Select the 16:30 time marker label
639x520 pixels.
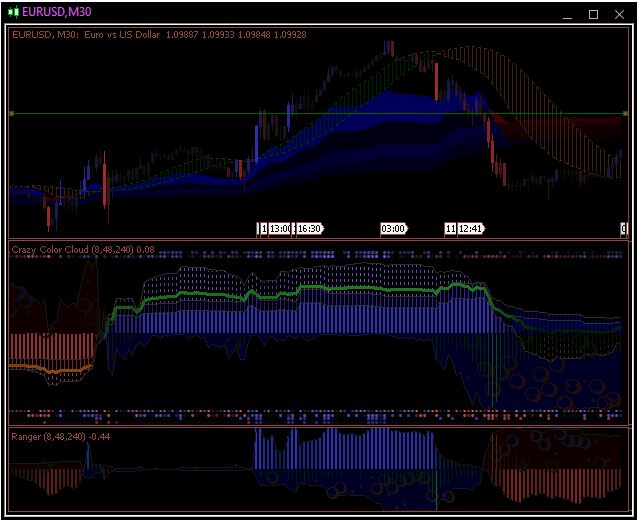(x=309, y=229)
